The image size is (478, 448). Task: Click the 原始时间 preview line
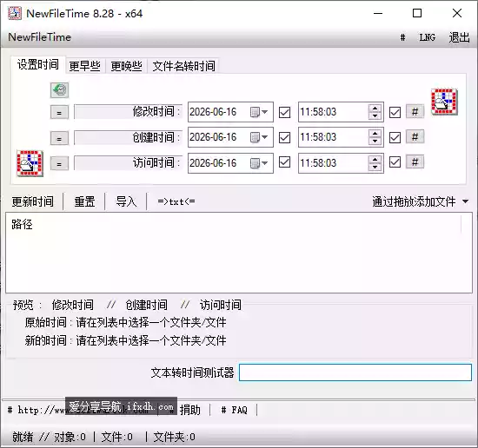pos(125,322)
